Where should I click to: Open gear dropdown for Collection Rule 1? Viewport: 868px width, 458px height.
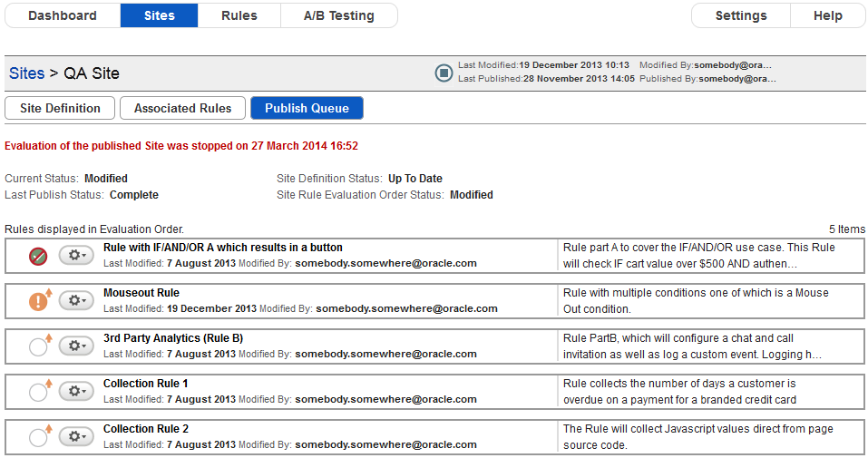pos(76,392)
